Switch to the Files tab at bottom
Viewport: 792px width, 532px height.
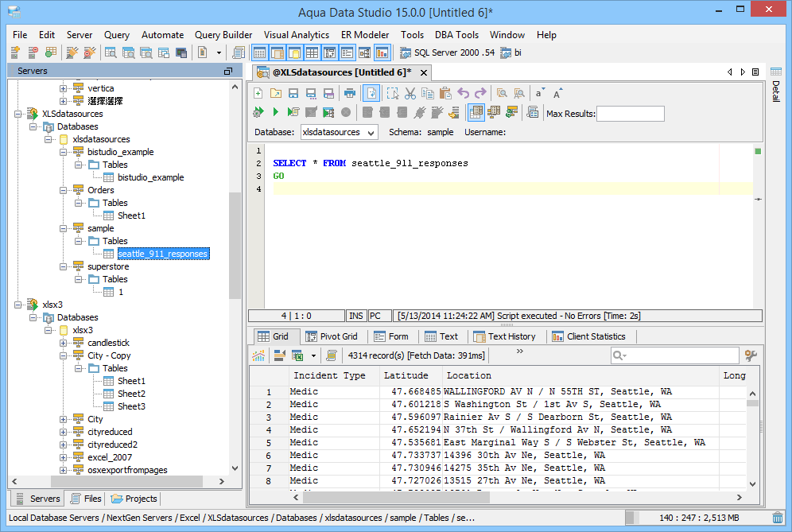coord(86,499)
